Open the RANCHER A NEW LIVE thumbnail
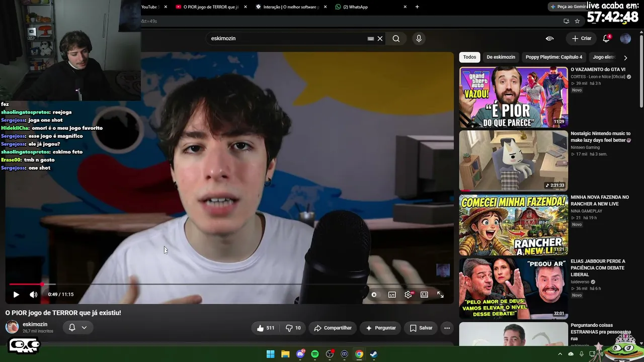The width and height of the screenshot is (644, 362). tap(513, 225)
